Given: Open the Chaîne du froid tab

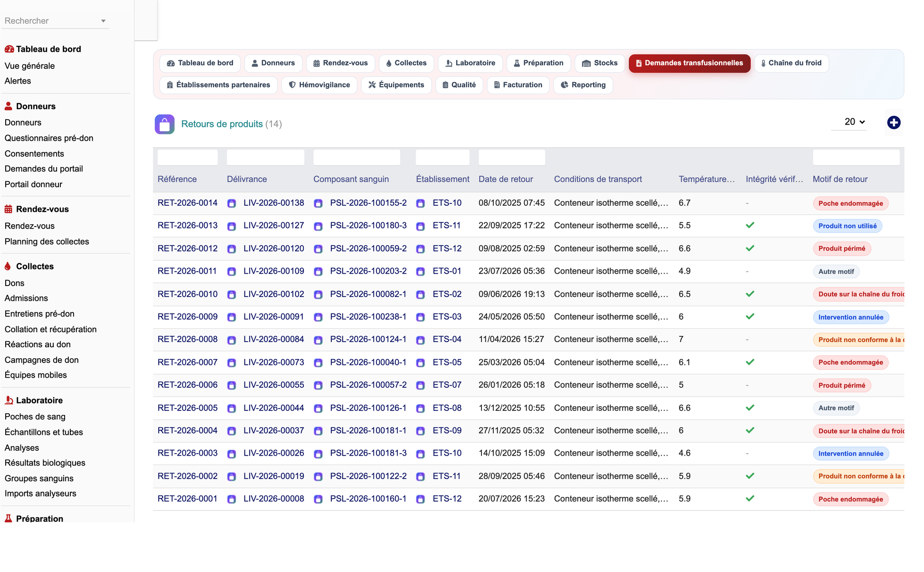Looking at the screenshot, I should click(792, 63).
